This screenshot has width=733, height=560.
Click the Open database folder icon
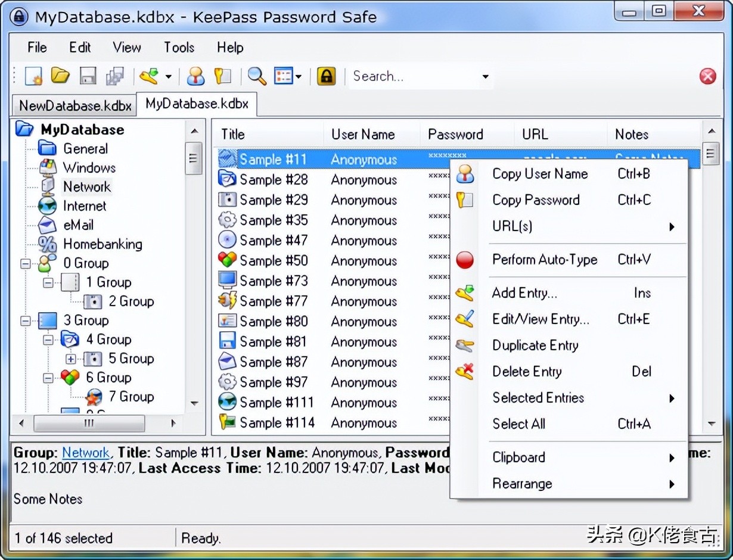coord(60,76)
